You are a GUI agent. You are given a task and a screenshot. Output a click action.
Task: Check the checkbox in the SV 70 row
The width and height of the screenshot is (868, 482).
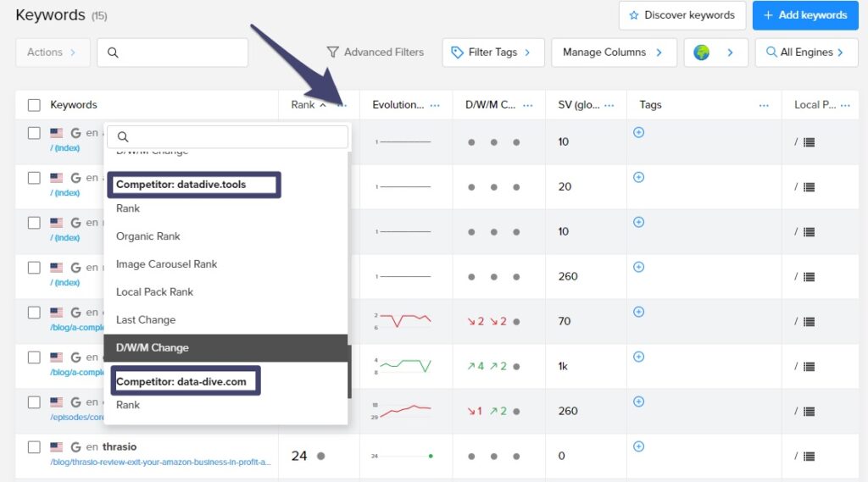coord(34,312)
